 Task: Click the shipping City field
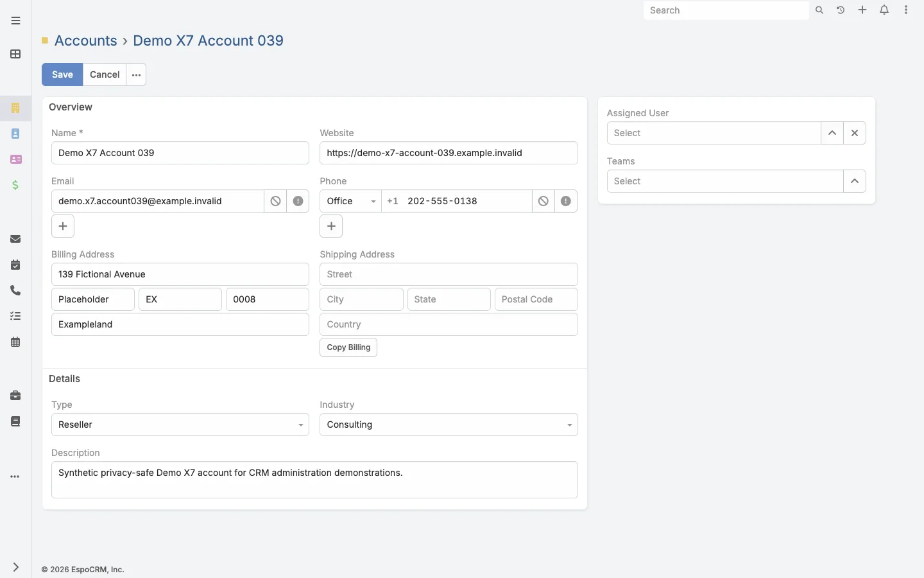(361, 299)
